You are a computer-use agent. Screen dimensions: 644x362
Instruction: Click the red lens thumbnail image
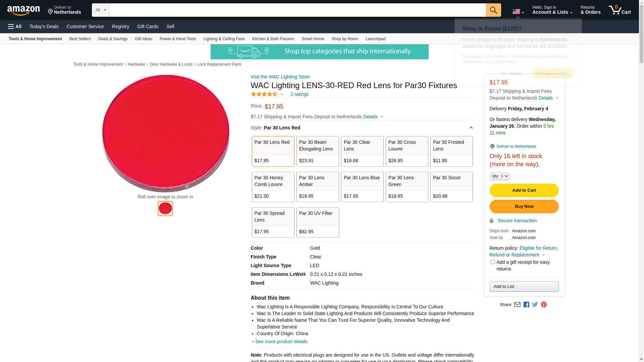[165, 208]
